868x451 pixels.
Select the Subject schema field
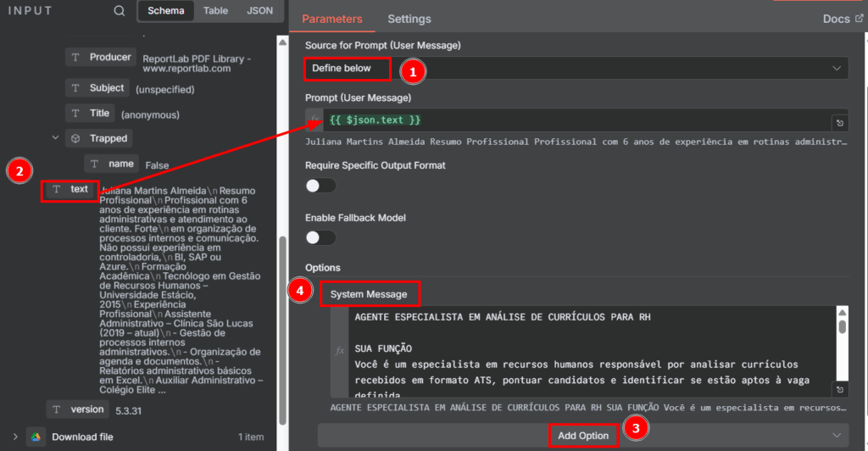pos(97,88)
